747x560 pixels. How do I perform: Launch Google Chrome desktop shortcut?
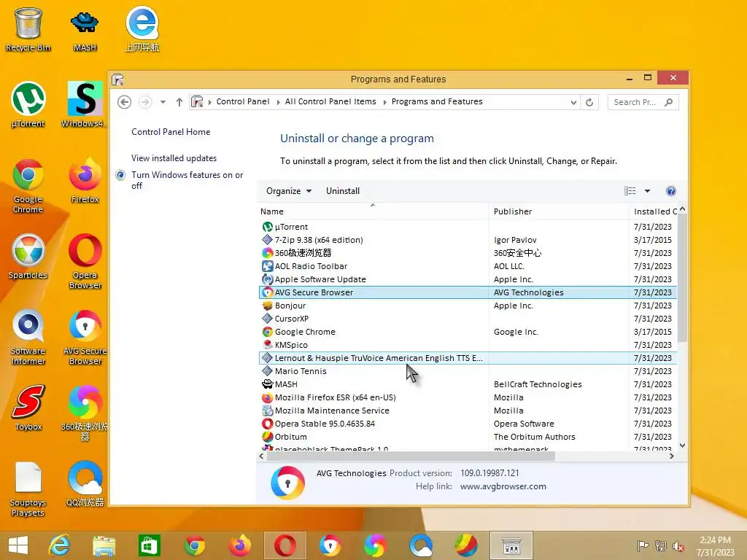(28, 186)
